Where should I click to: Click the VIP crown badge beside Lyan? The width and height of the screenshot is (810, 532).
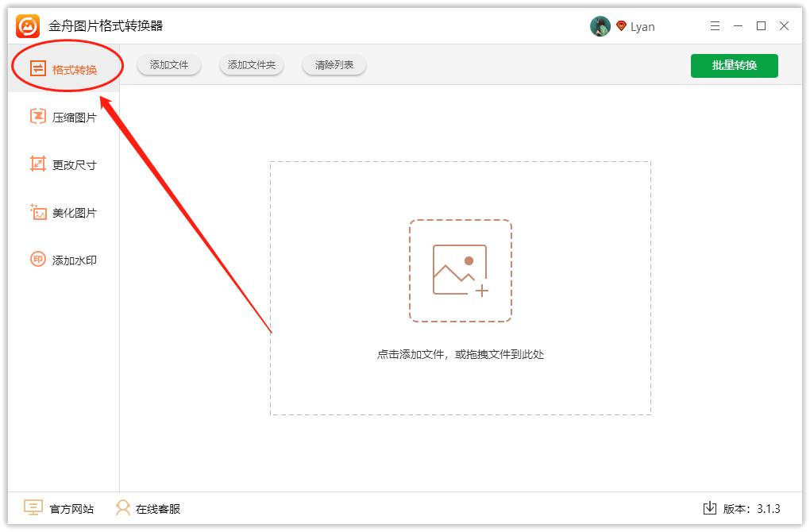619,25
